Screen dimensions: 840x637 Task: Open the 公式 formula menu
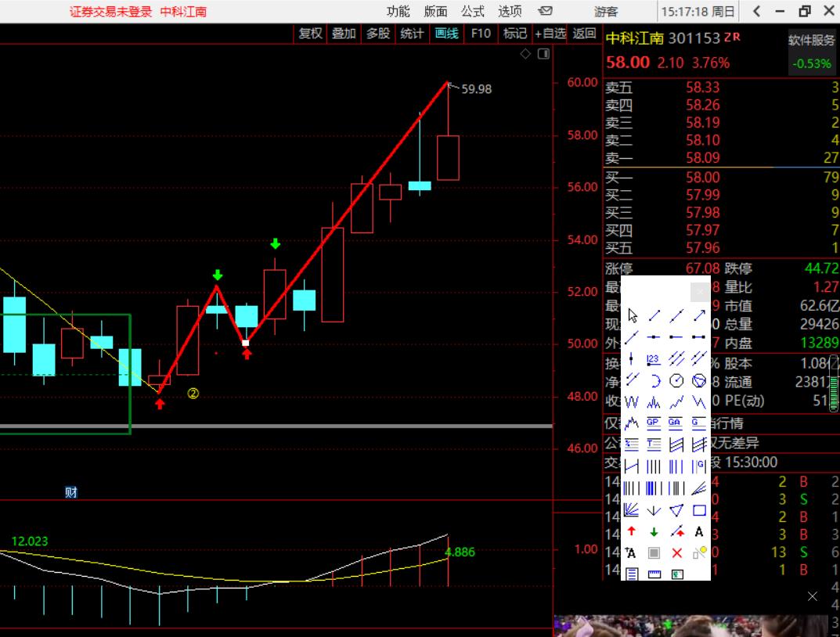click(x=472, y=11)
